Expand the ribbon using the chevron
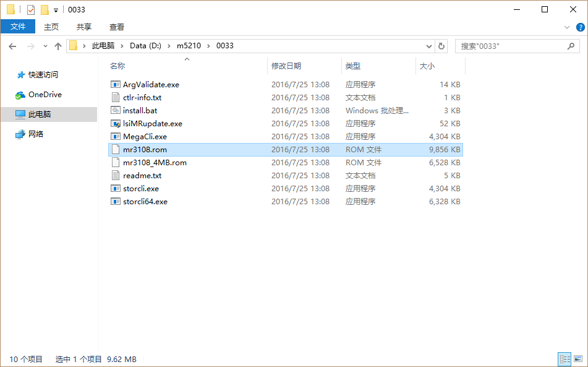 tap(567, 27)
